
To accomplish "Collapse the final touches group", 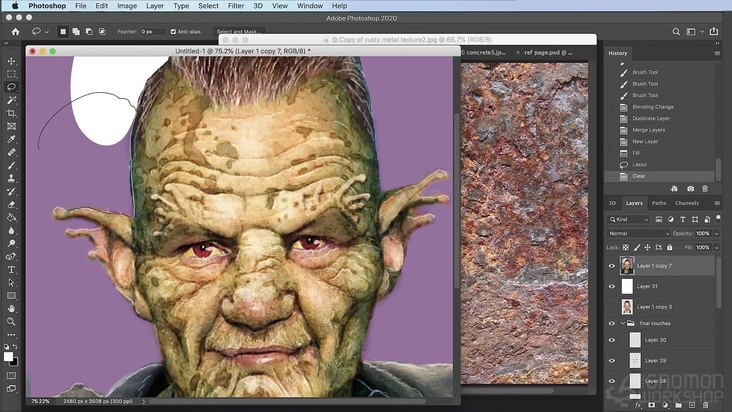I will click(x=623, y=323).
